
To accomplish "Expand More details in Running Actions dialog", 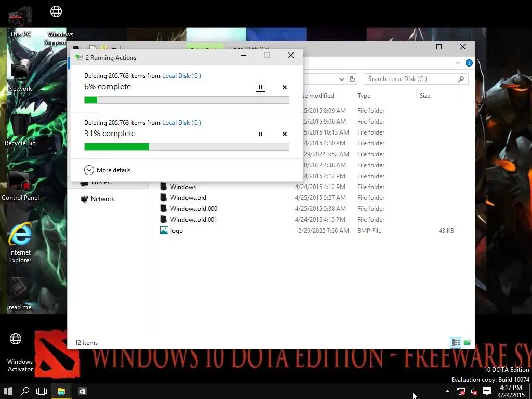I will (107, 170).
